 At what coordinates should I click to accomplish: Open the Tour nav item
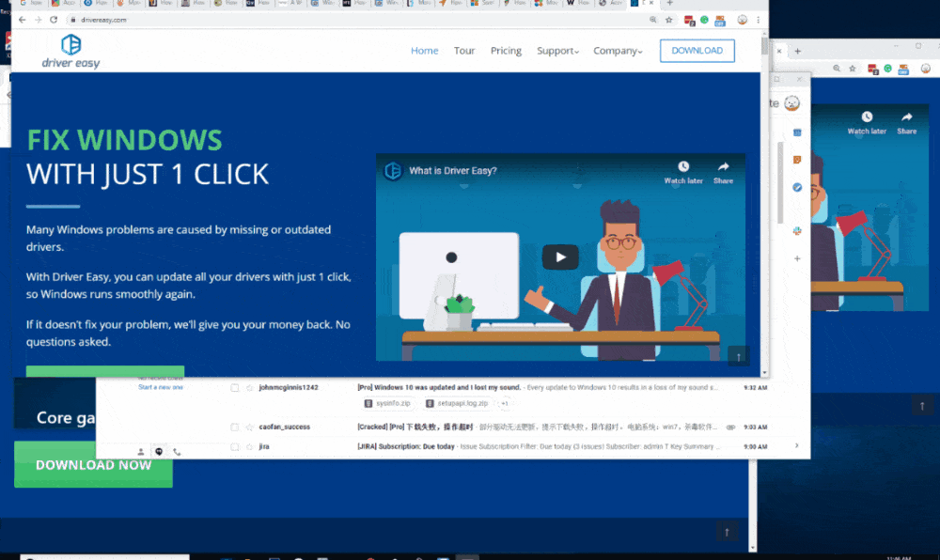click(464, 51)
